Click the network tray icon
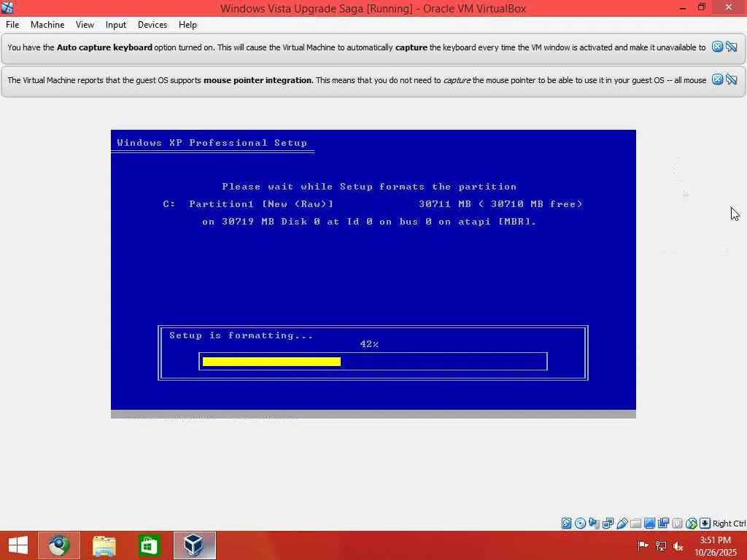Viewport: 747px width, 560px height. [661, 545]
